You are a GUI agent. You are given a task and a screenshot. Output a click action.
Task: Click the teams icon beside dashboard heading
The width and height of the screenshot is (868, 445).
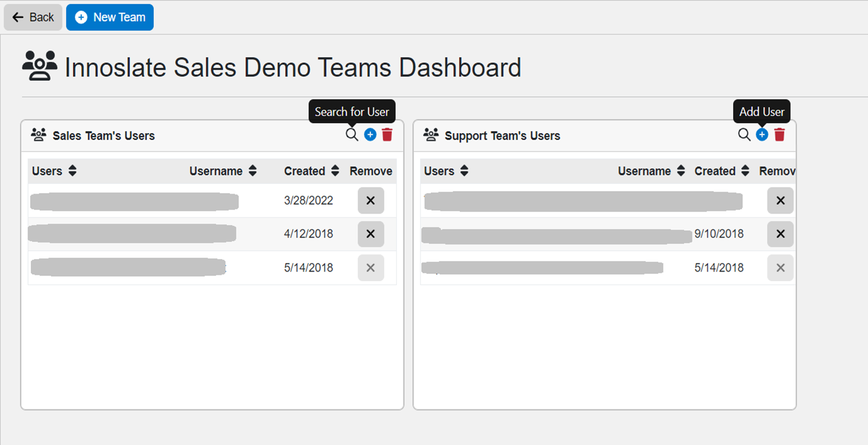[x=40, y=66]
